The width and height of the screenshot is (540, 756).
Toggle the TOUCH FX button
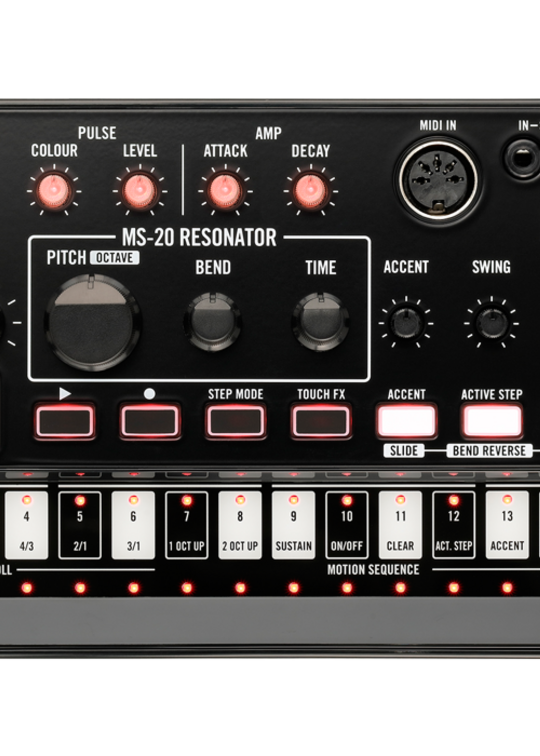(x=321, y=421)
